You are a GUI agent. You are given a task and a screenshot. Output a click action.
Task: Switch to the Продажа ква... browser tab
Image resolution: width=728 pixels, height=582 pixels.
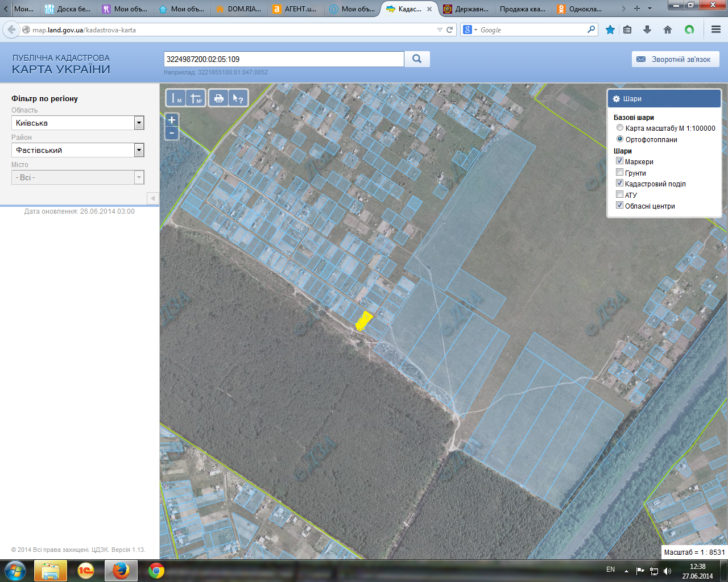click(522, 9)
